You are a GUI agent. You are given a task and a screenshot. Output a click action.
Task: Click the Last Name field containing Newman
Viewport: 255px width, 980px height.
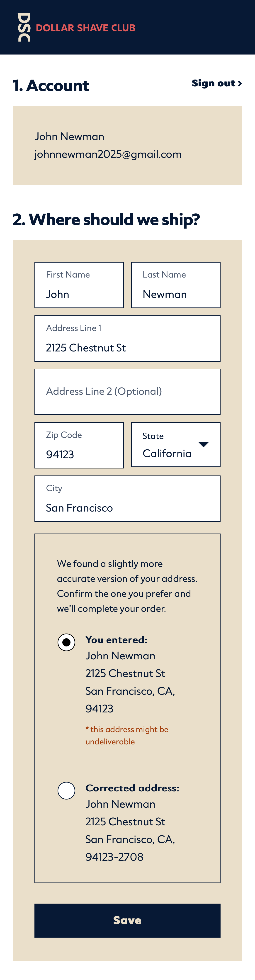176,285
